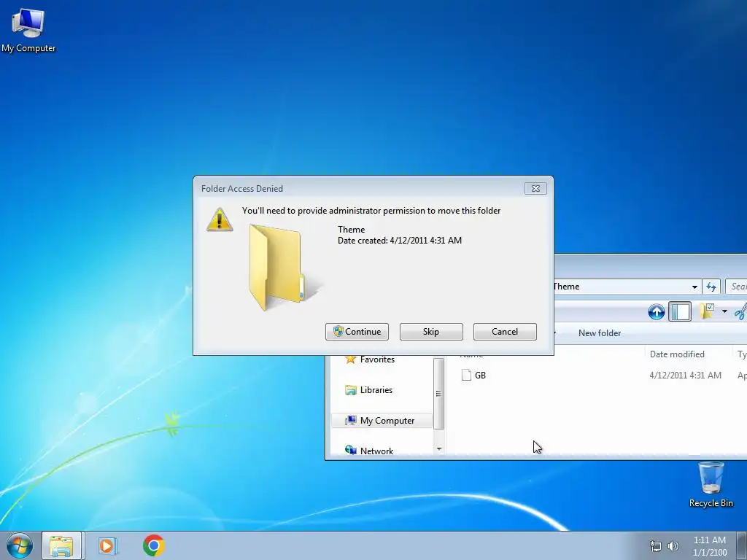Click the navigation pane scrollbar thumb
The image size is (747, 560).
click(438, 393)
